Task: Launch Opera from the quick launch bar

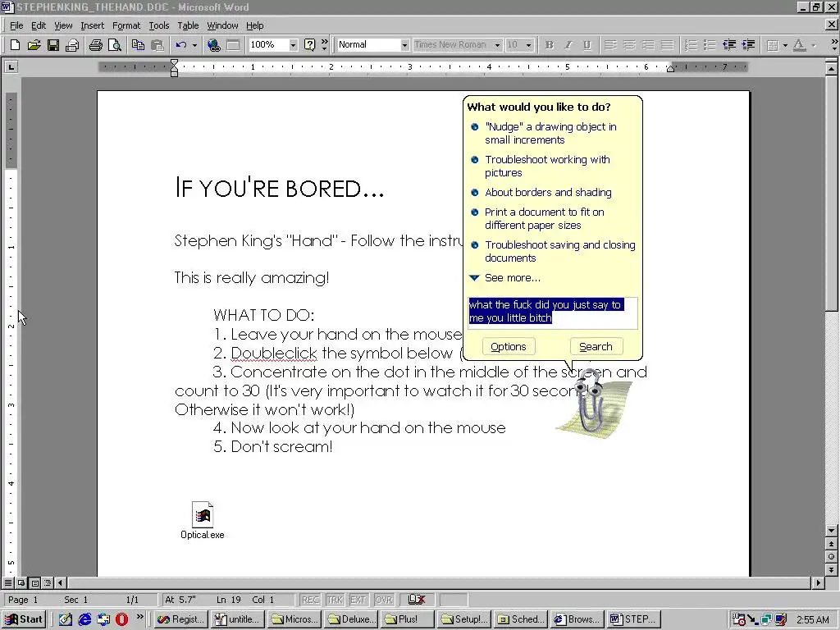Action: pyautogui.click(x=122, y=619)
